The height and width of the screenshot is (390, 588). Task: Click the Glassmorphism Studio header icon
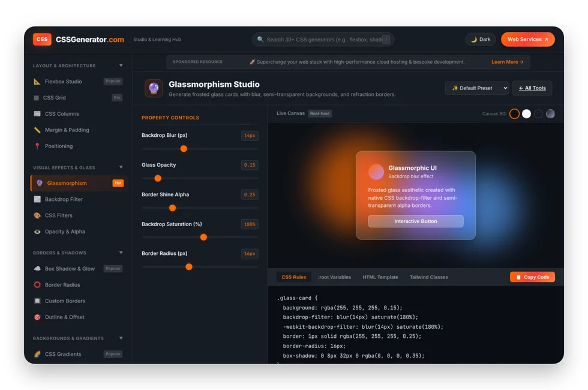(154, 89)
